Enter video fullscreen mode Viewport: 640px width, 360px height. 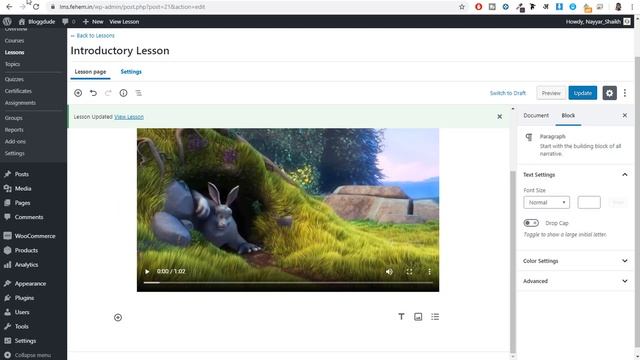coord(409,271)
